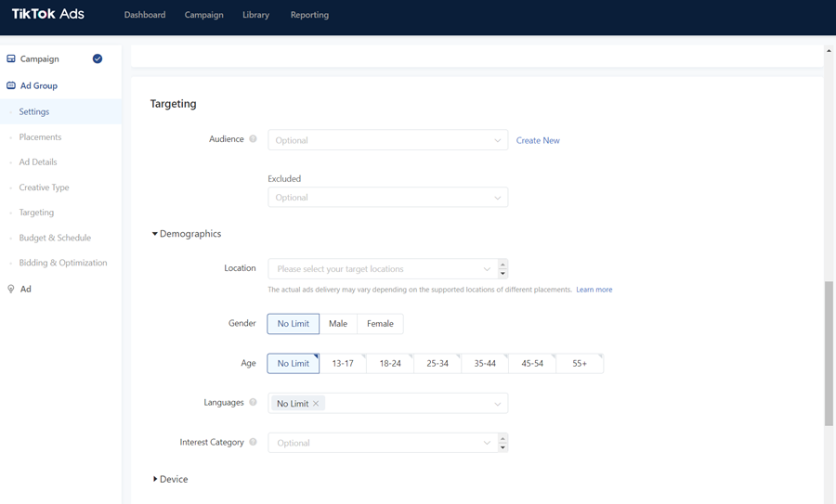The image size is (836, 504).
Task: Select Female gender option
Action: coord(380,323)
